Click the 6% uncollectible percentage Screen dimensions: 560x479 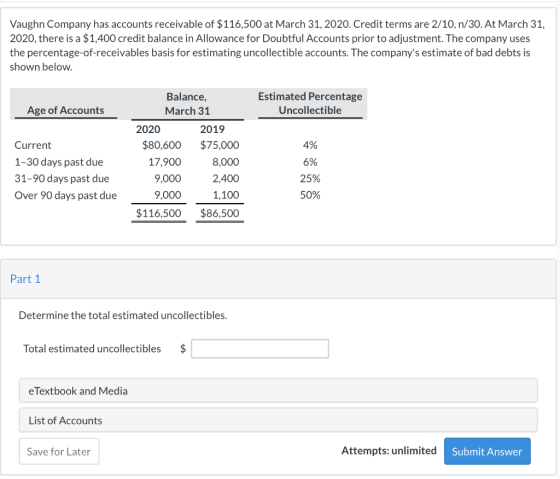[310, 162]
